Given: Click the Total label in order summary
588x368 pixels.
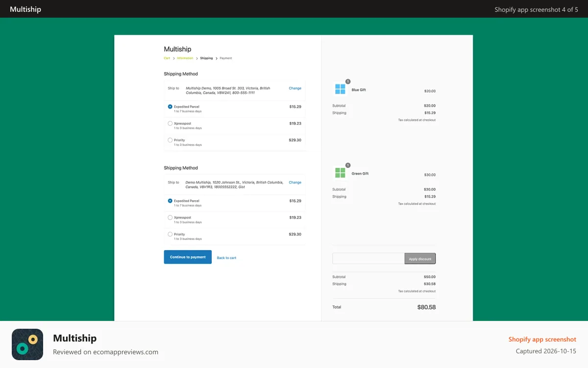Looking at the screenshot, I should pyautogui.click(x=337, y=307).
